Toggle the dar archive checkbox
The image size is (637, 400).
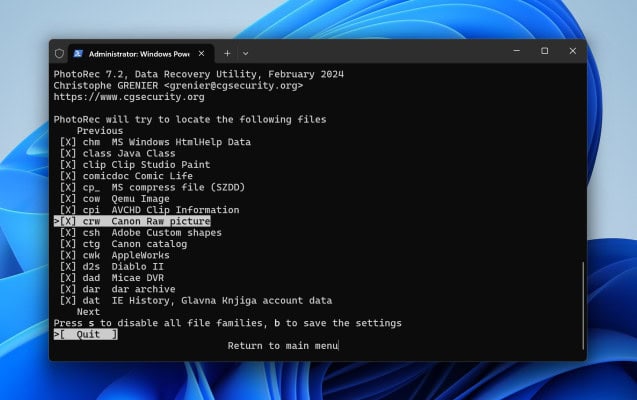click(x=68, y=289)
